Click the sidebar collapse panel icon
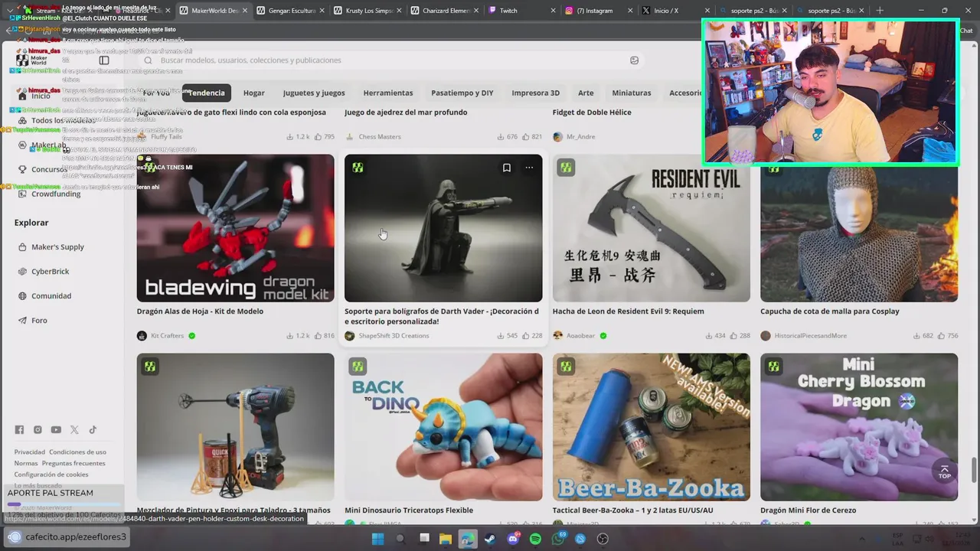The height and width of the screenshot is (551, 980). pos(104,60)
